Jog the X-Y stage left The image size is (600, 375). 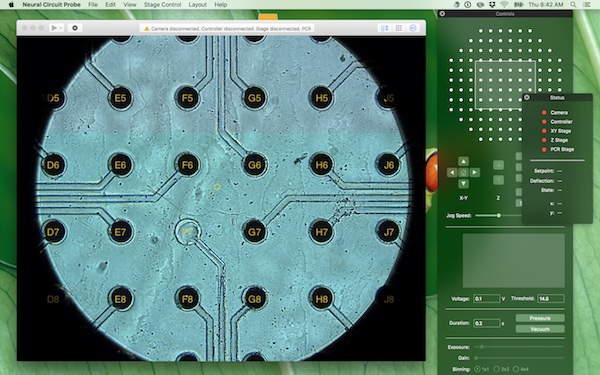pyautogui.click(x=452, y=173)
